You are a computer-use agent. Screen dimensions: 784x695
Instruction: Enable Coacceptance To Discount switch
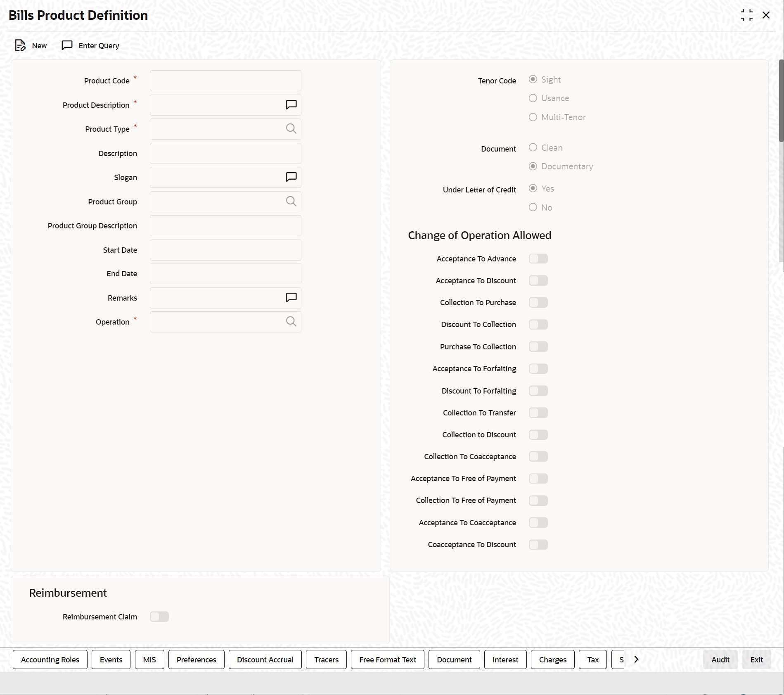click(538, 545)
